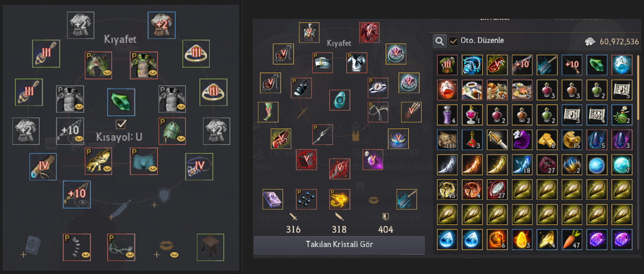644x274 pixels.
Task: Select the dagger item in inventory
Action: pyautogui.click(x=497, y=140)
